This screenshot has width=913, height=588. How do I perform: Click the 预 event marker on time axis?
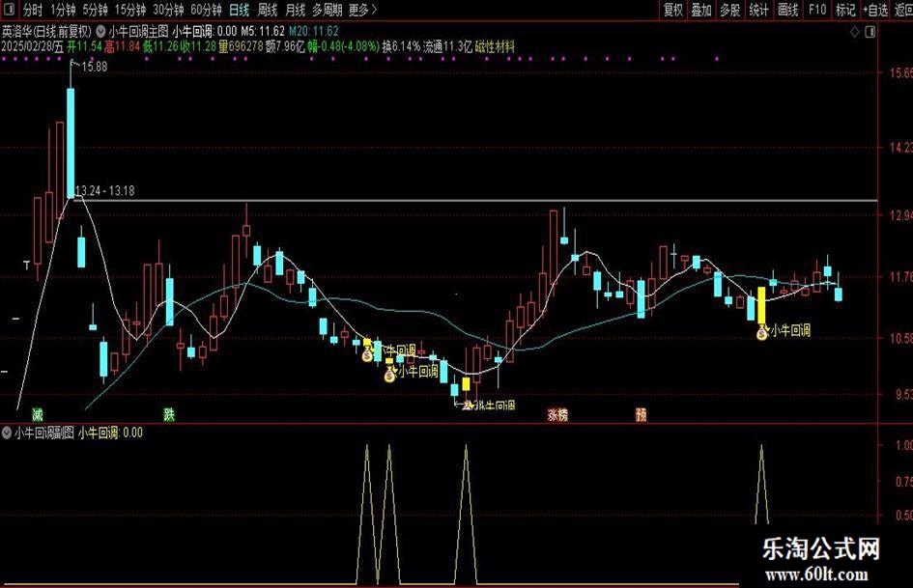[x=642, y=414]
